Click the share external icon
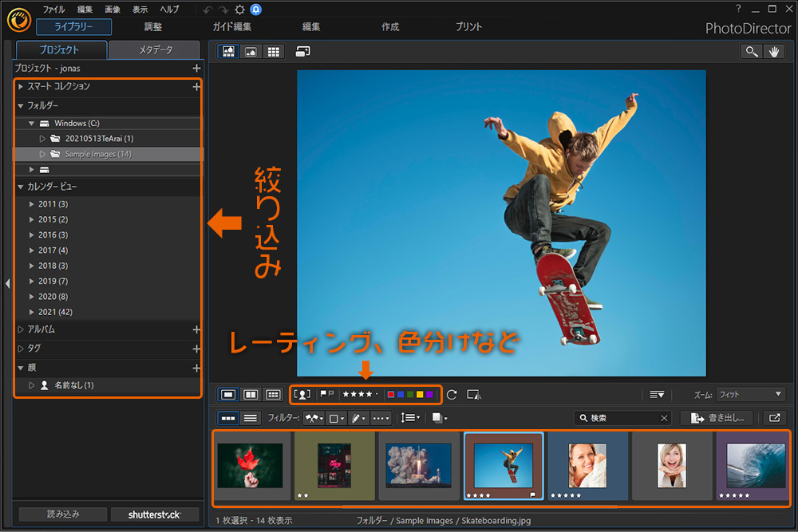Viewport: 798px width, 532px height. (x=775, y=418)
